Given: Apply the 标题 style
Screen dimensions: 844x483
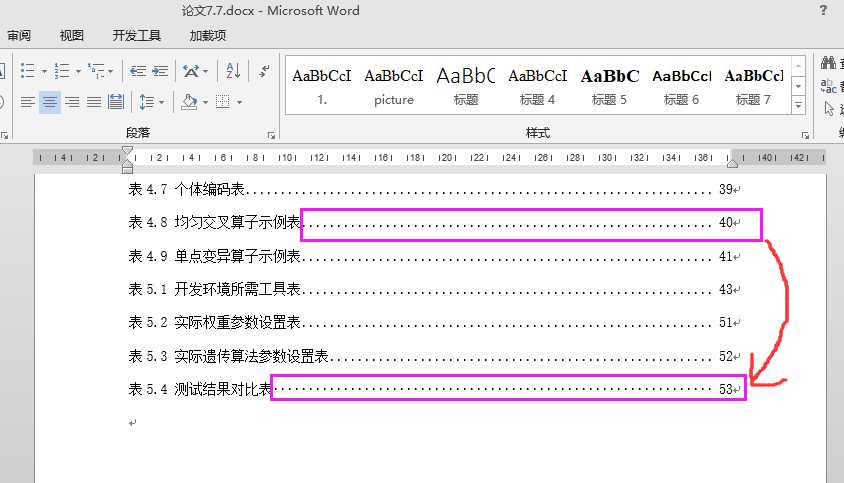Looking at the screenshot, I should point(466,85).
